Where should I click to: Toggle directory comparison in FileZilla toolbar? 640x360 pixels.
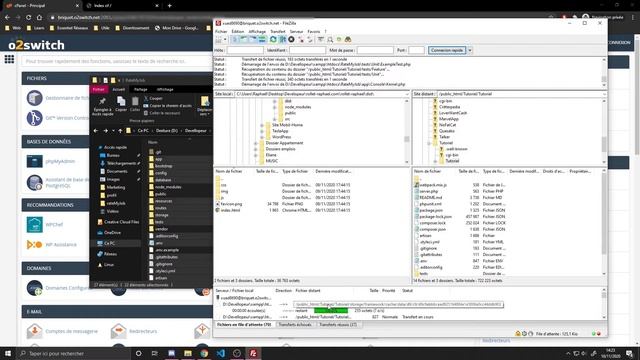tap(330, 40)
